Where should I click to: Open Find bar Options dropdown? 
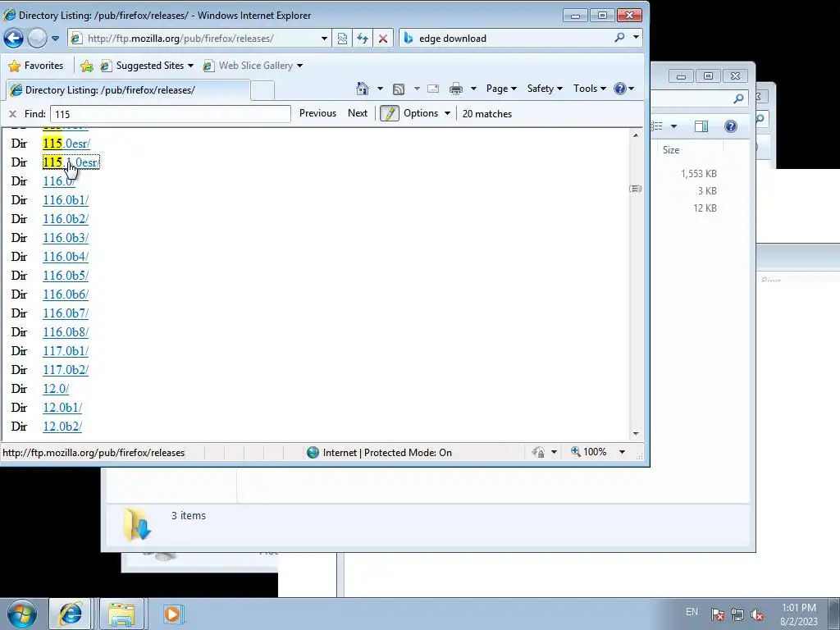[427, 113]
